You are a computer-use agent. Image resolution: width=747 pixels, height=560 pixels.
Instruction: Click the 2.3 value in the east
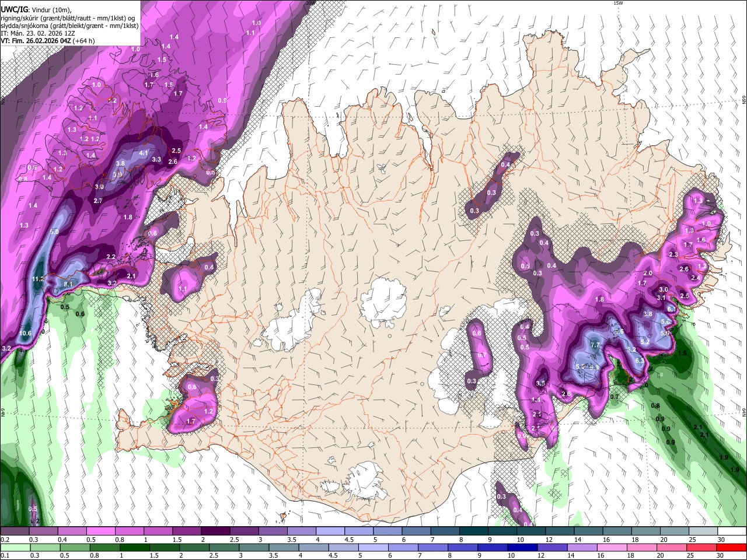673,255
